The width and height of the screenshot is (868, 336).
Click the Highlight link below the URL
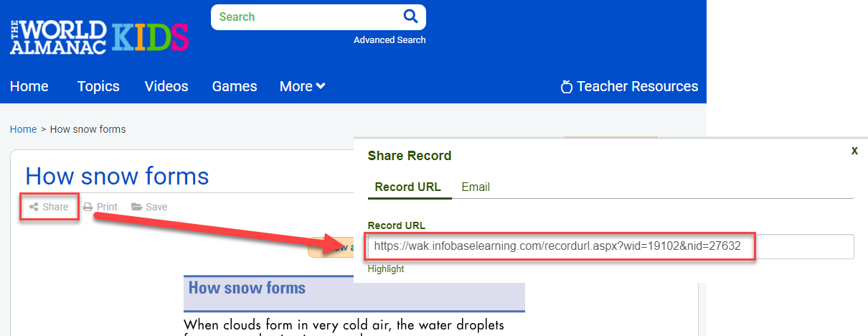[x=386, y=269]
